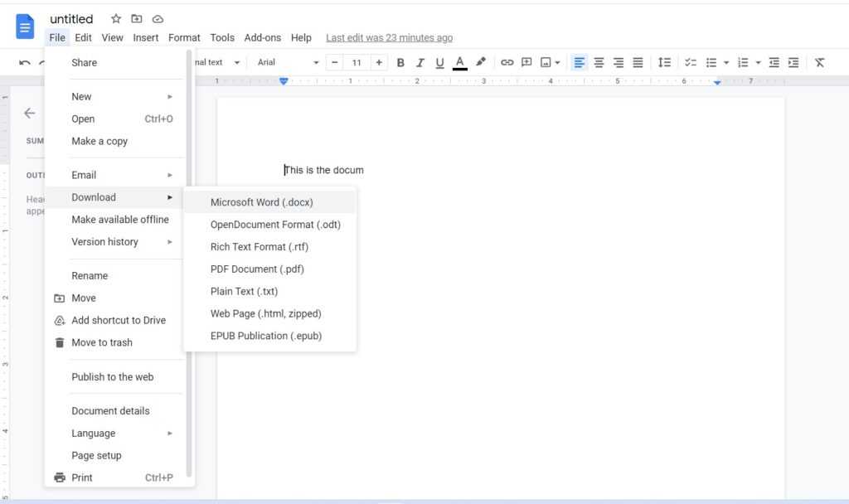This screenshot has width=849, height=504.
Task: Toggle bold formatting
Action: pyautogui.click(x=400, y=63)
